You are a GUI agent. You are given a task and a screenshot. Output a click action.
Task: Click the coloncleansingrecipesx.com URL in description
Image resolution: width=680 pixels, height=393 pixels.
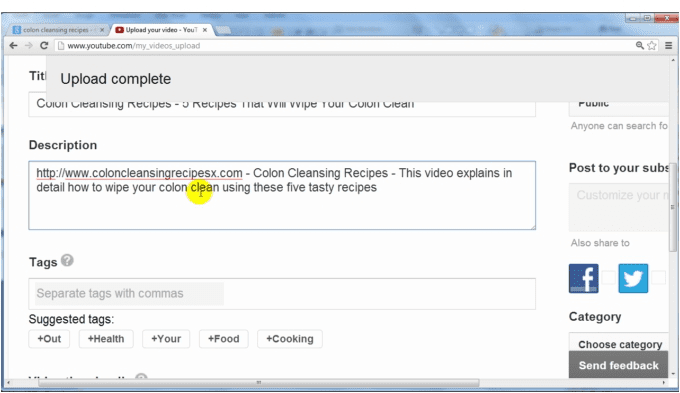pos(139,173)
